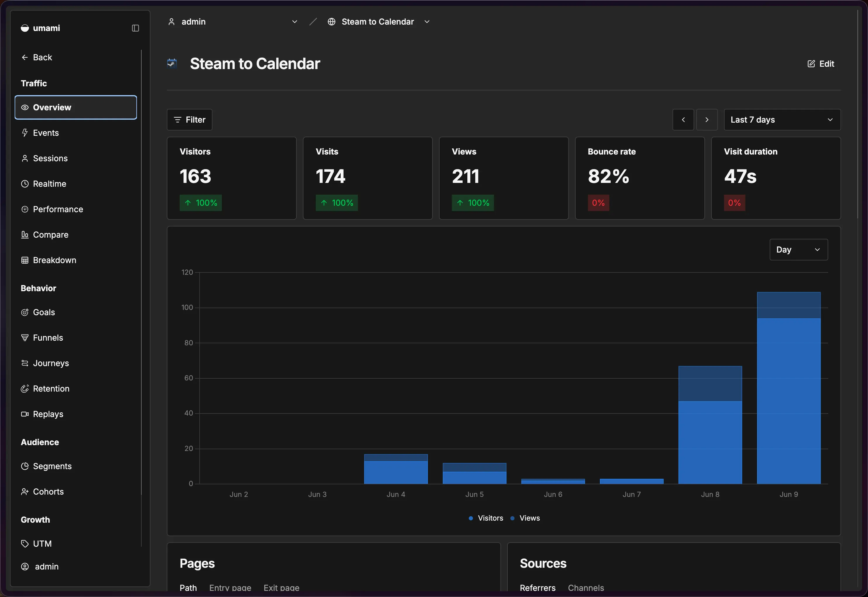Click the Replays camera icon
This screenshot has width=868, height=597.
click(x=25, y=414)
